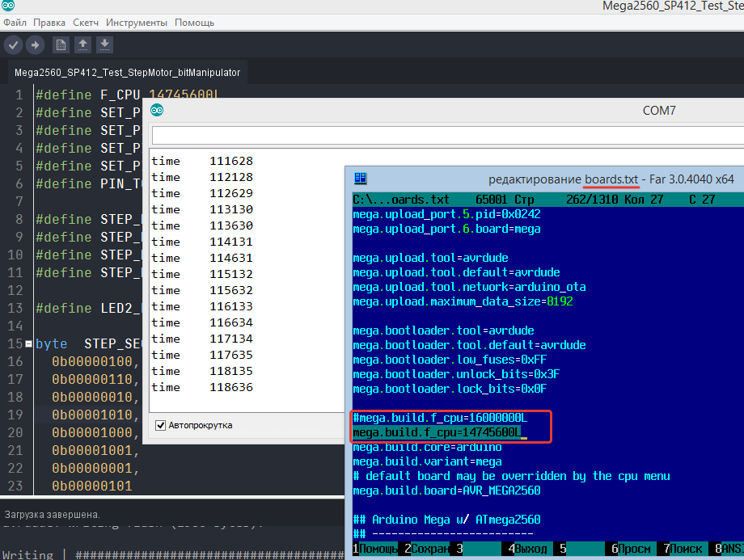Click the 1 Помощь key in Far
Screen dimensions: 744x560
pyautogui.click(x=375, y=549)
